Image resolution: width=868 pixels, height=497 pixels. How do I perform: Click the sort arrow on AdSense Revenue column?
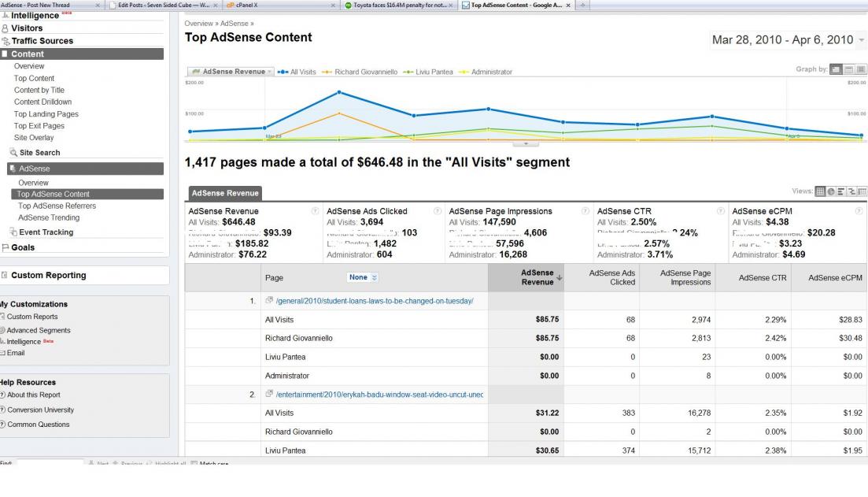[559, 277]
